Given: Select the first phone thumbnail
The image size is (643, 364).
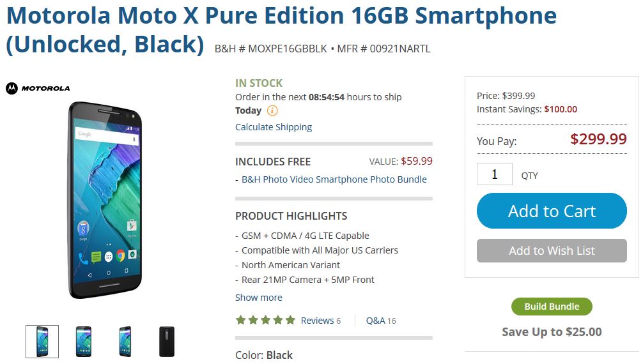Looking at the screenshot, I should 42,342.
